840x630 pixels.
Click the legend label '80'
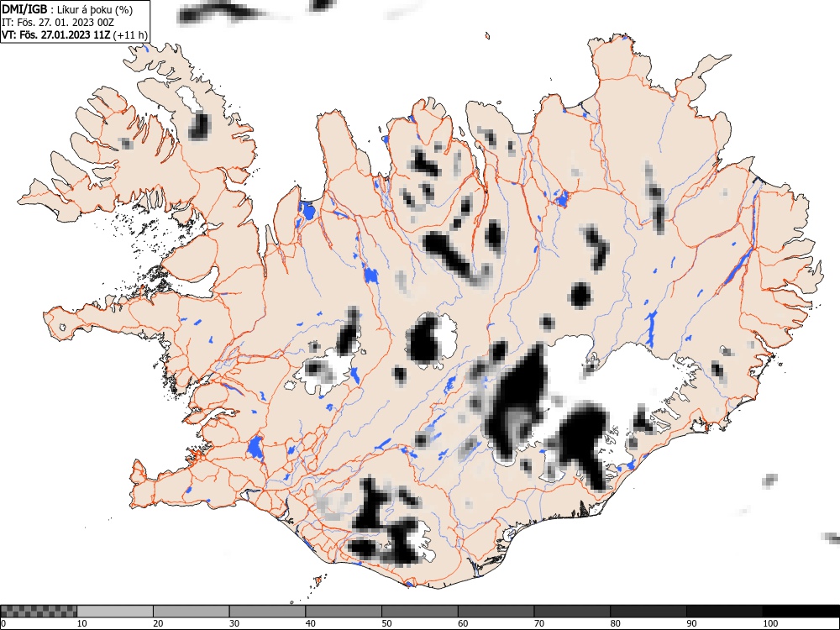pos(615,623)
